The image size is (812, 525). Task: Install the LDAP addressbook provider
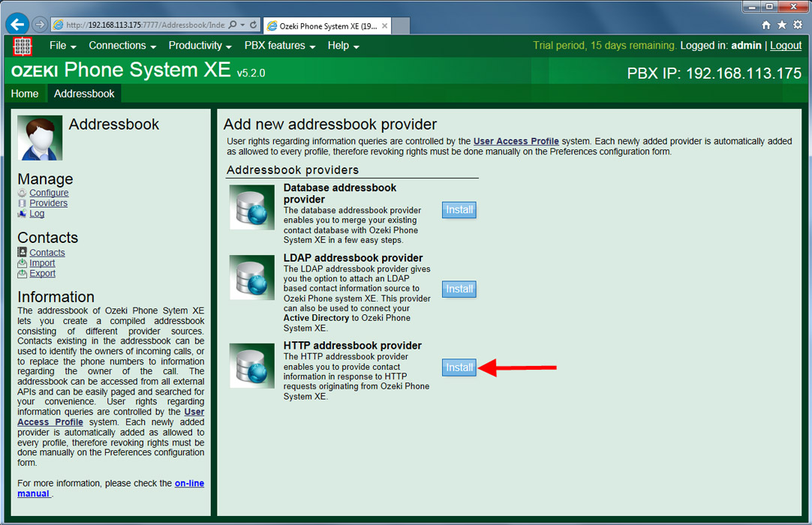pos(459,289)
